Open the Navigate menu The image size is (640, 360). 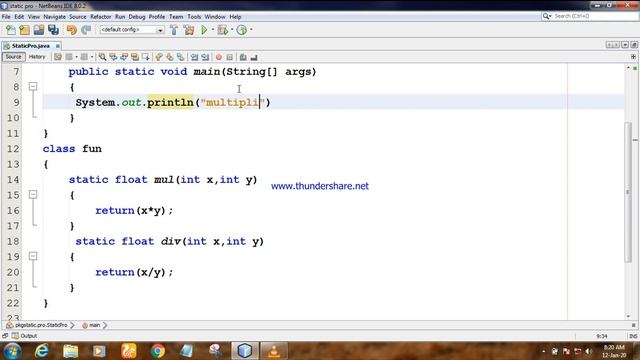click(54, 17)
